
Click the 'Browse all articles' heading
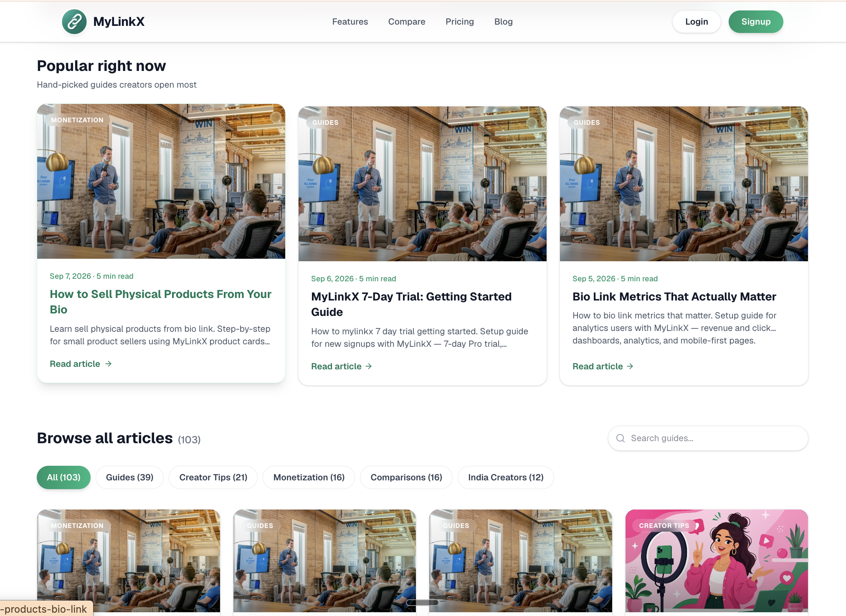[105, 438]
